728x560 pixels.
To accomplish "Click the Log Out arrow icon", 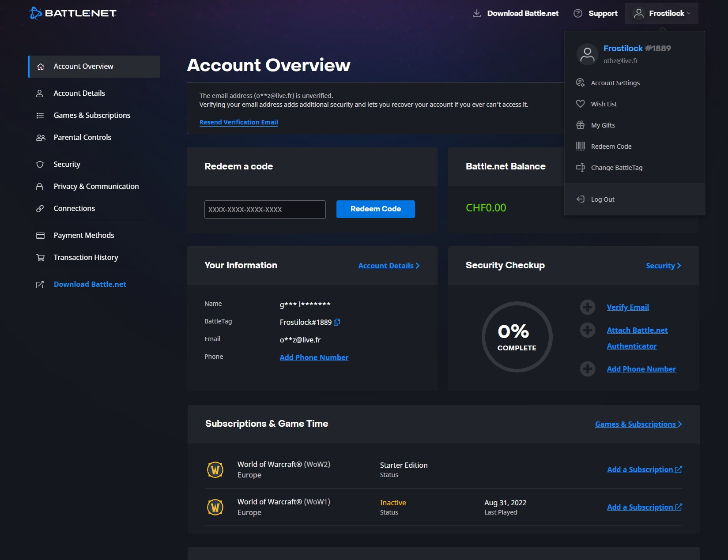I will click(581, 199).
